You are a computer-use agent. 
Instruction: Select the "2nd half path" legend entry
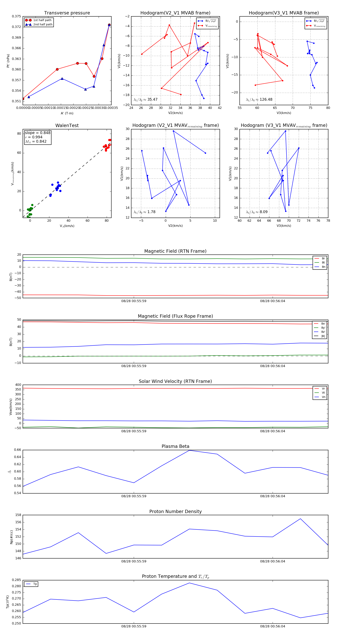(39, 25)
